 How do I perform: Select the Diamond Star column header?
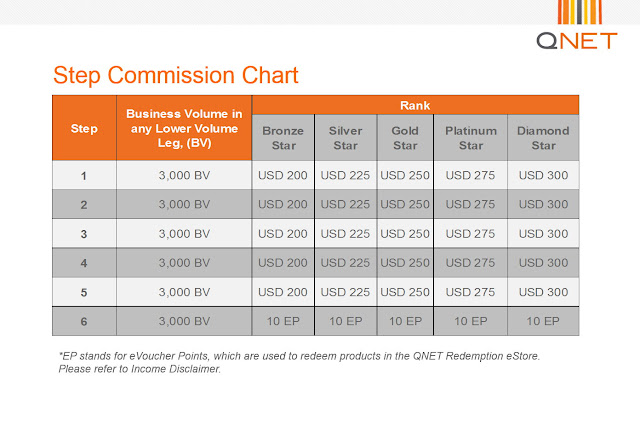point(543,138)
